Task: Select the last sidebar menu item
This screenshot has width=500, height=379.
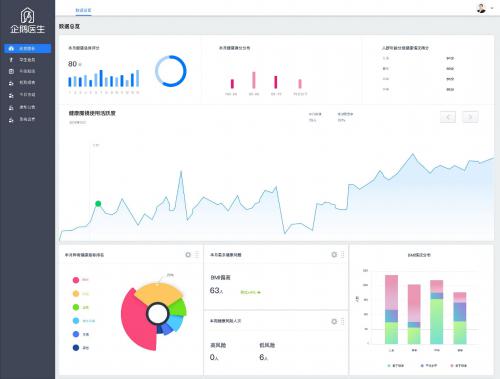Action: pyautogui.click(x=27, y=119)
